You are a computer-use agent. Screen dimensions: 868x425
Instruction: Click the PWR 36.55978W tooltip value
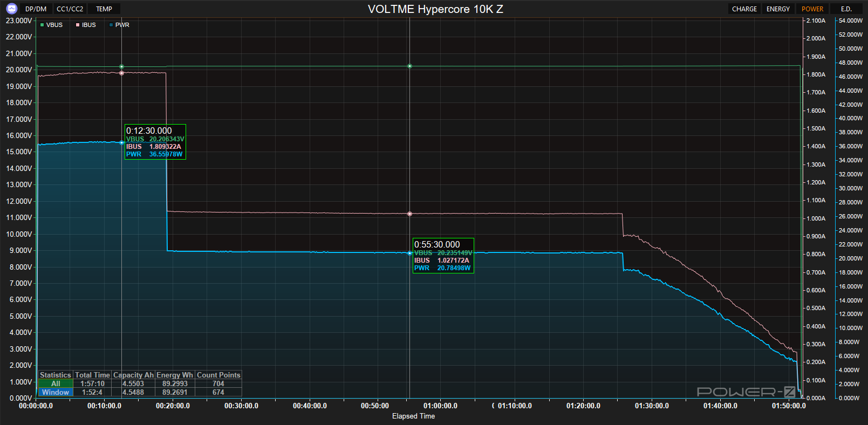pyautogui.click(x=166, y=154)
